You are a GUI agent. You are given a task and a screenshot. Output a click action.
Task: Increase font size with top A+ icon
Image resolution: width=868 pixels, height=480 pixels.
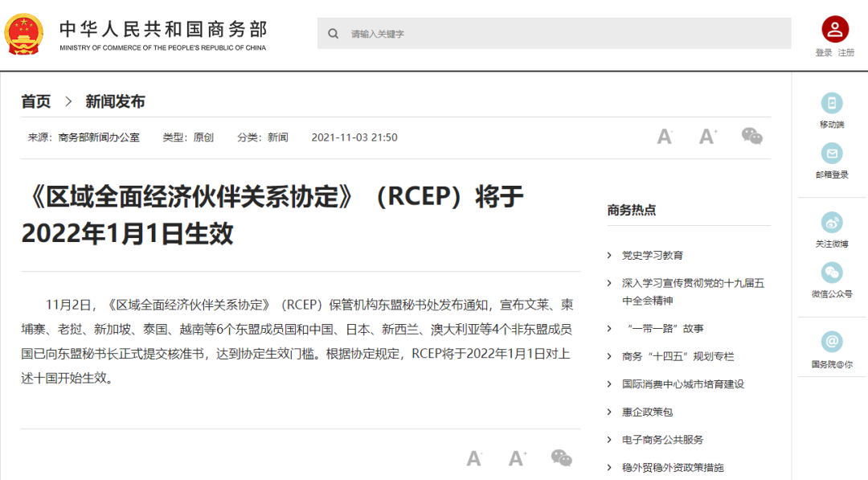point(708,137)
